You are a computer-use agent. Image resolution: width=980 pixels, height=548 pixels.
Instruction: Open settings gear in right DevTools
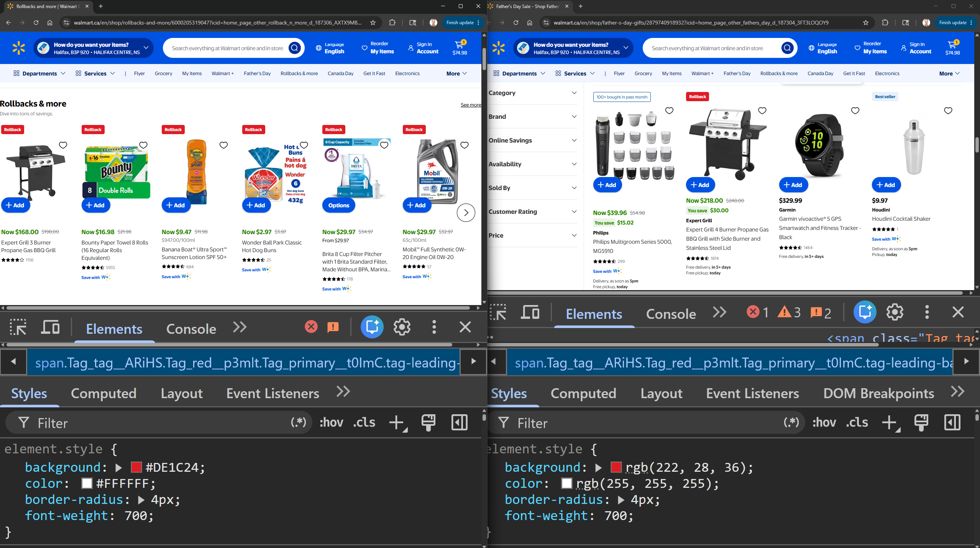tap(895, 312)
